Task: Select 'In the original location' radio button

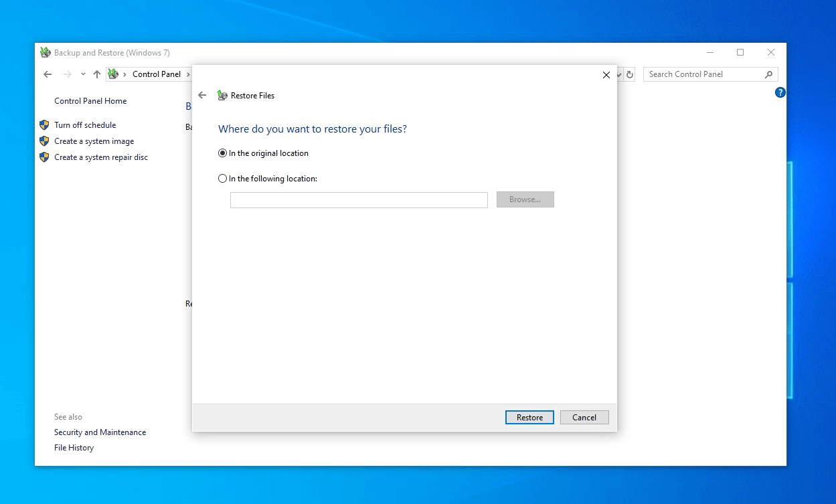Action: 222,153
